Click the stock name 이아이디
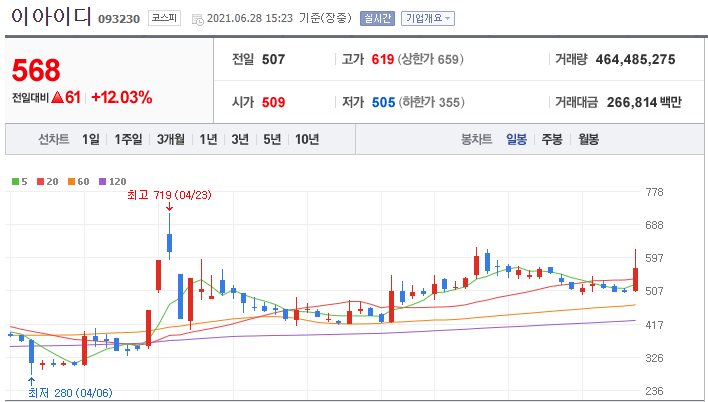Viewport: 708px width, 402px height. pos(51,17)
